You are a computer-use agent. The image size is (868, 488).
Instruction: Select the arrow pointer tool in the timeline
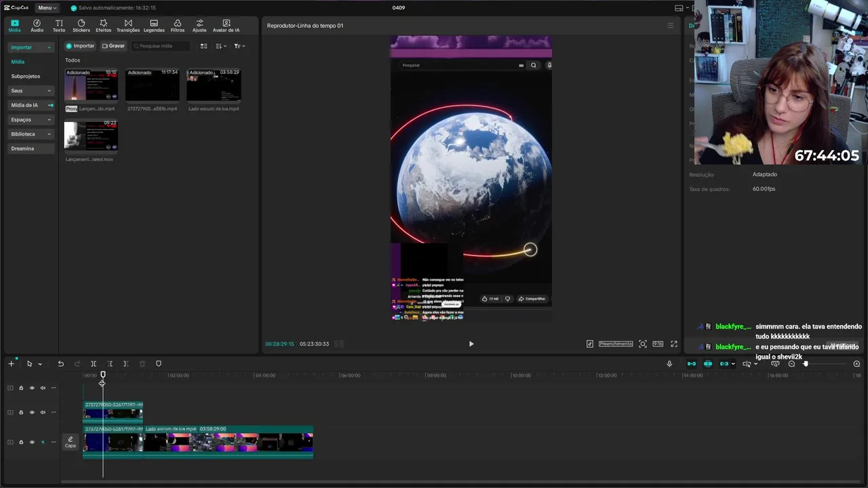[29, 364]
